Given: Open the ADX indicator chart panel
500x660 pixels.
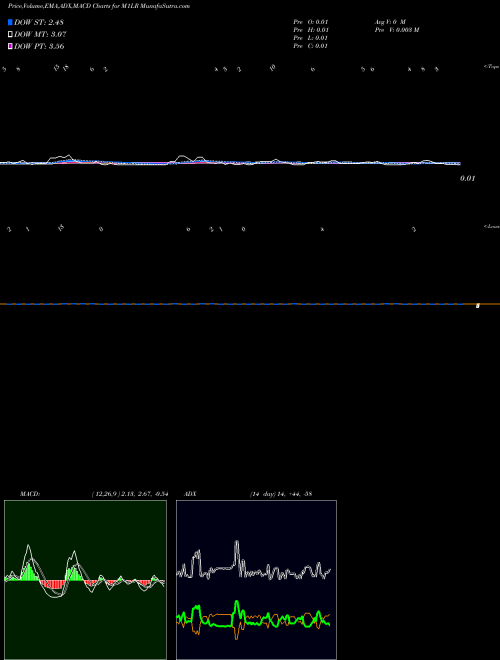Looking at the screenshot, I should pos(256,580).
